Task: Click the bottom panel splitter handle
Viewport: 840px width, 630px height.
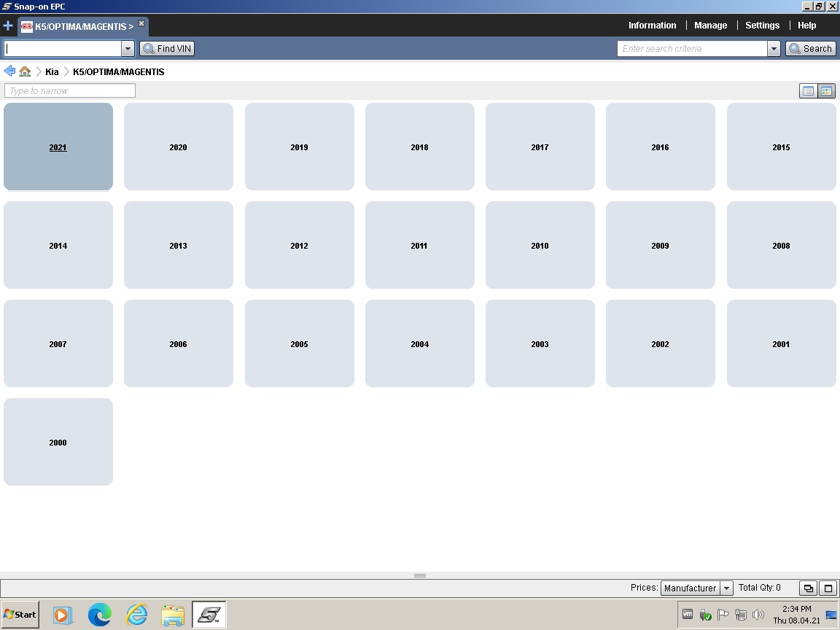Action: pos(420,575)
